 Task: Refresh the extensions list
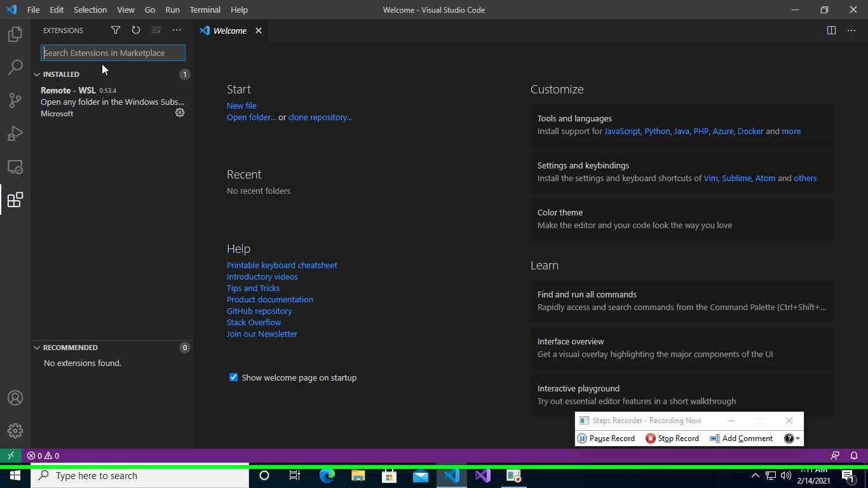tap(136, 30)
